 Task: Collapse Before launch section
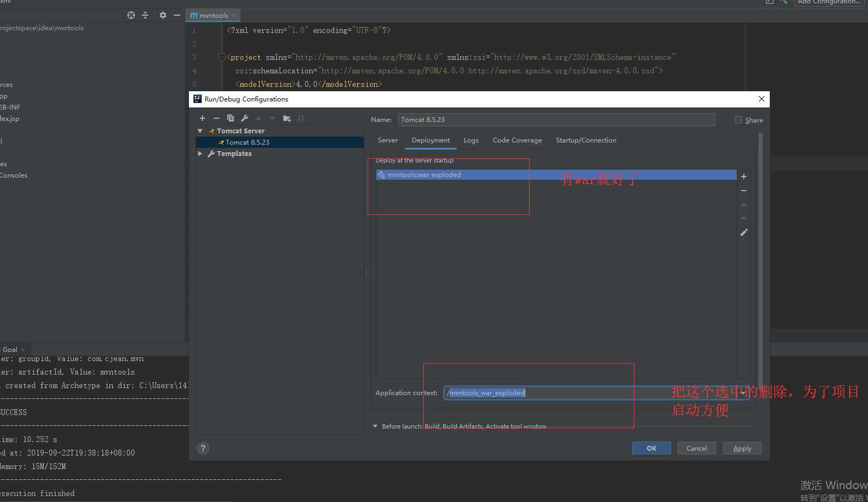pyautogui.click(x=375, y=426)
